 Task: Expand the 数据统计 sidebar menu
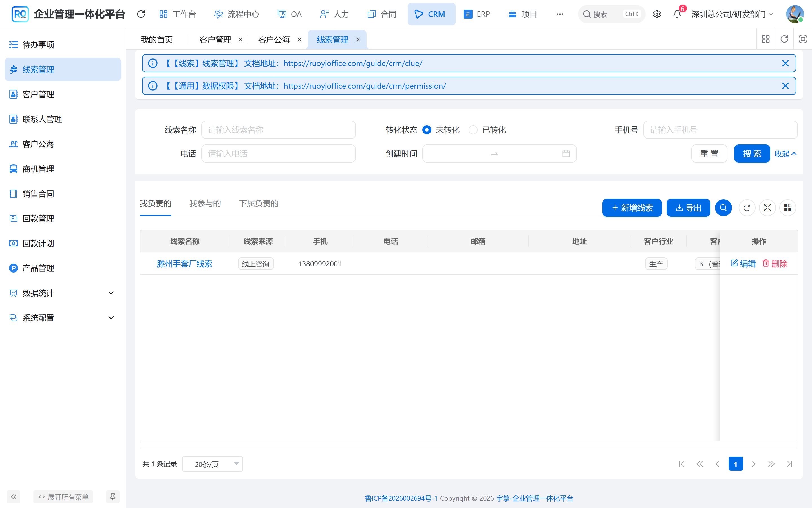[x=63, y=293]
